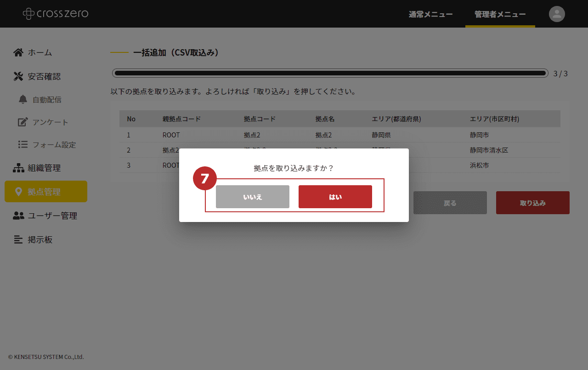Switch to 管理者メニュー tab
The image size is (588, 370).
[x=500, y=14]
